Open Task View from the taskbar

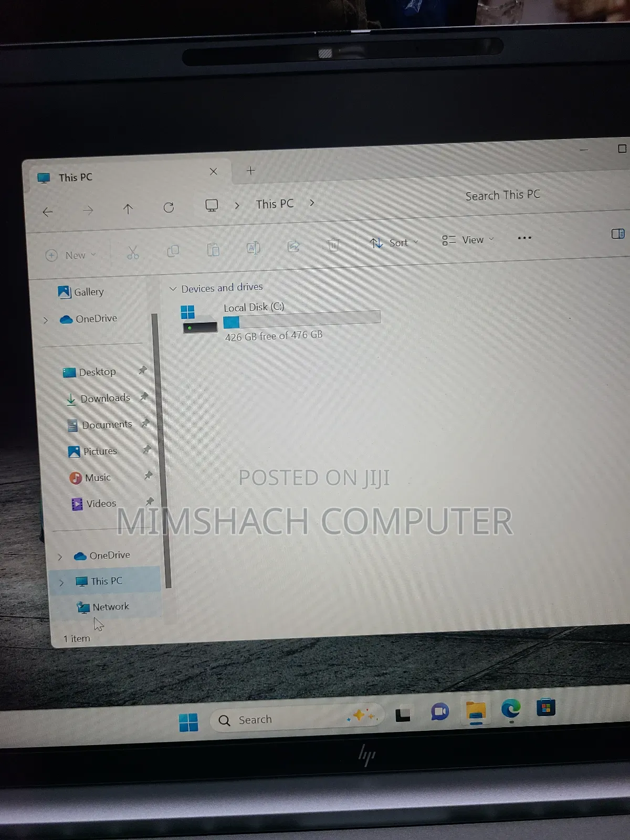tap(403, 715)
